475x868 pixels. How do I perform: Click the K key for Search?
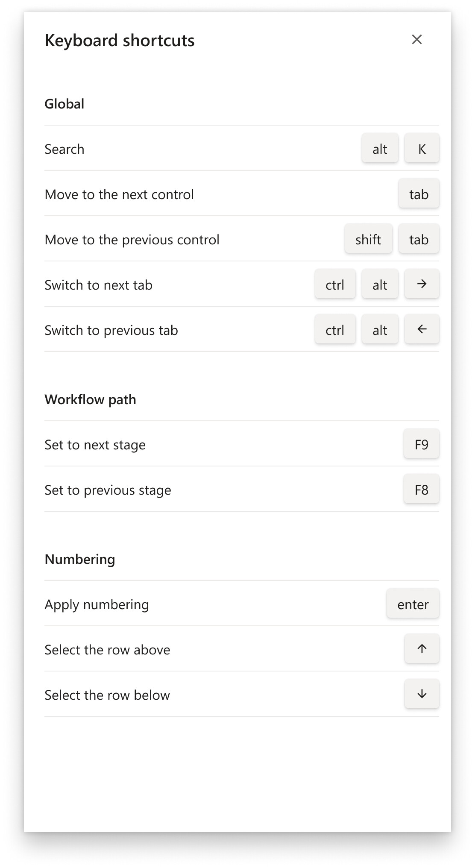click(x=422, y=149)
